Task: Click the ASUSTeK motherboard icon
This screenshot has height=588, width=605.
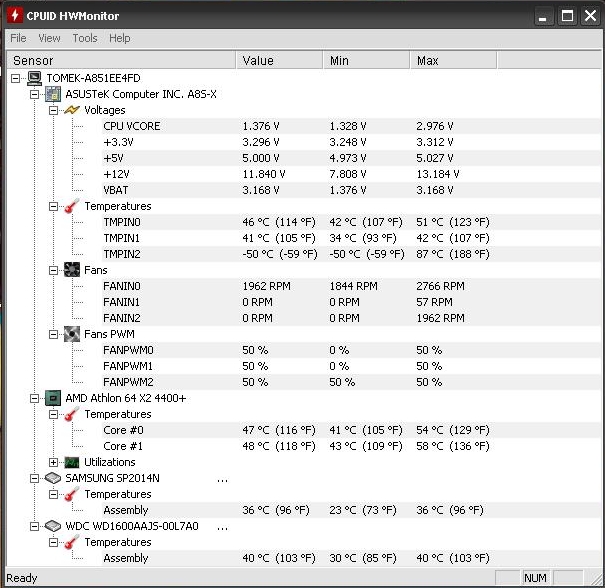Action: [53, 94]
